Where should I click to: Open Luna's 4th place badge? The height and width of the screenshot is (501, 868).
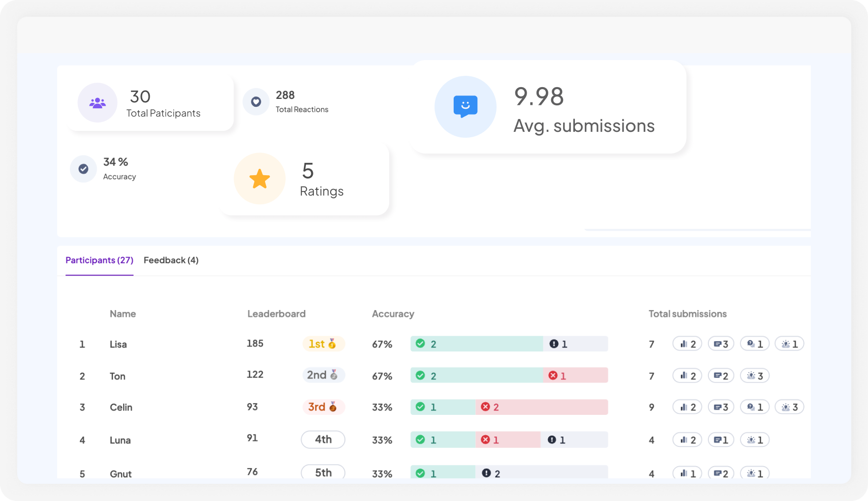pyautogui.click(x=323, y=439)
